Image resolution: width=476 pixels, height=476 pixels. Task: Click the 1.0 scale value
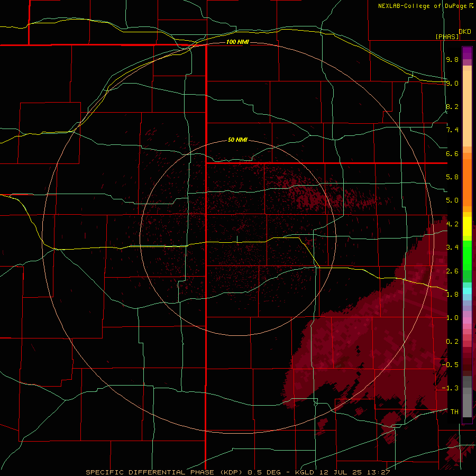point(452,318)
